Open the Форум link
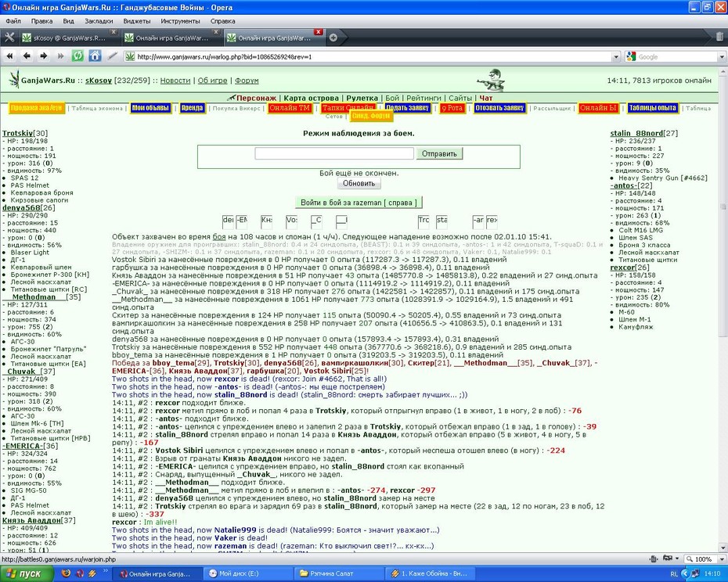Screen dimensions: 728x582 [247, 81]
